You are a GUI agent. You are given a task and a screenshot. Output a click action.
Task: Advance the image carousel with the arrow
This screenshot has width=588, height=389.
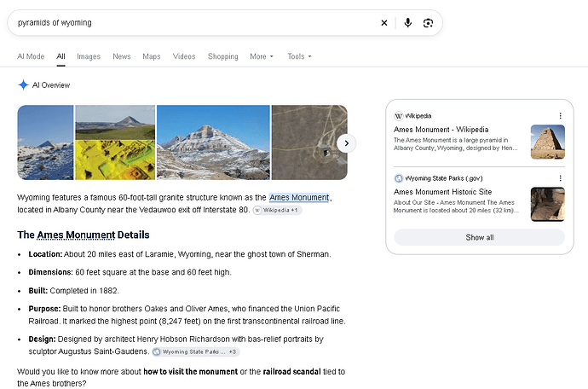click(346, 143)
